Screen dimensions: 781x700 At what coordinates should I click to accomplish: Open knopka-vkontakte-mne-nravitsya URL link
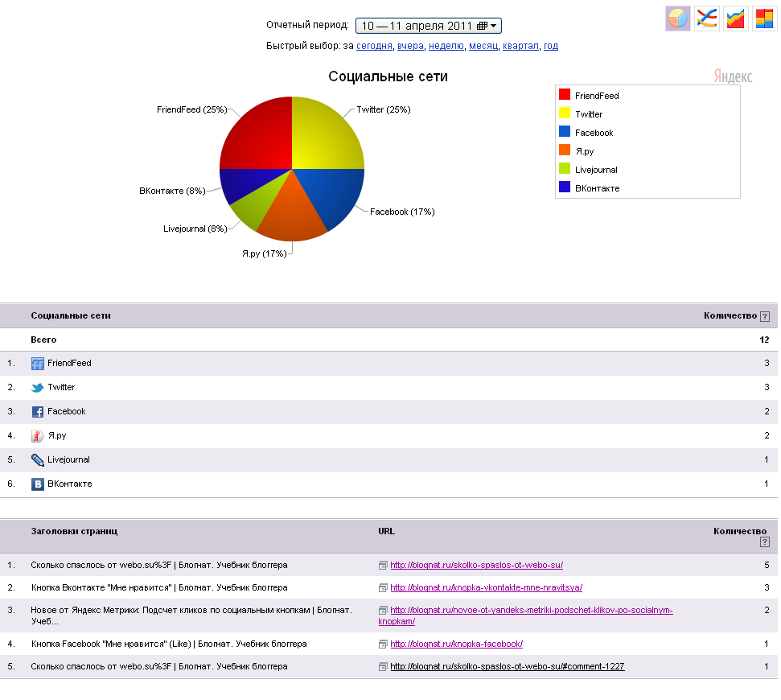pyautogui.click(x=486, y=587)
